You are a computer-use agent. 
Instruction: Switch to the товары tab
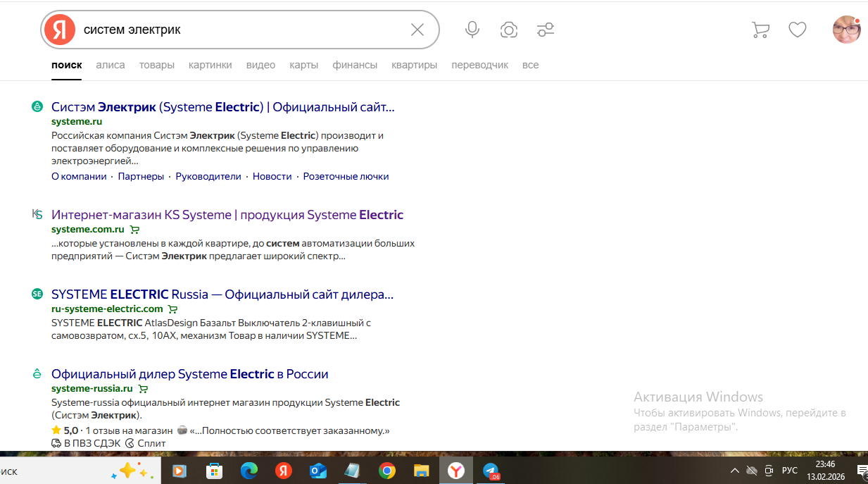tap(157, 65)
